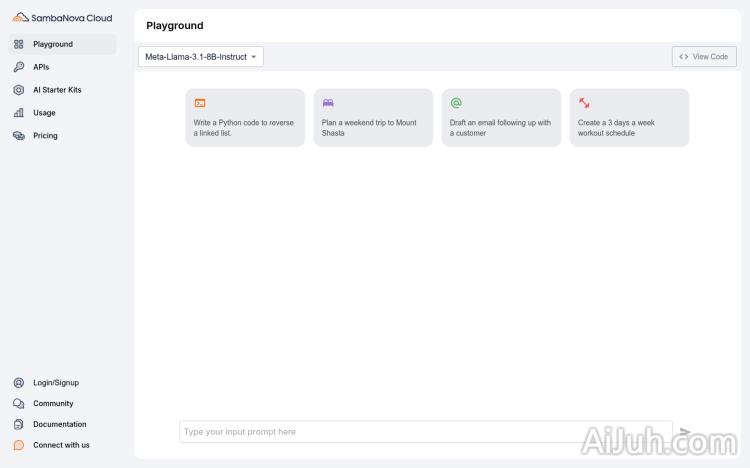Click the Documentation file icon
The image size is (750, 468).
[x=19, y=425]
